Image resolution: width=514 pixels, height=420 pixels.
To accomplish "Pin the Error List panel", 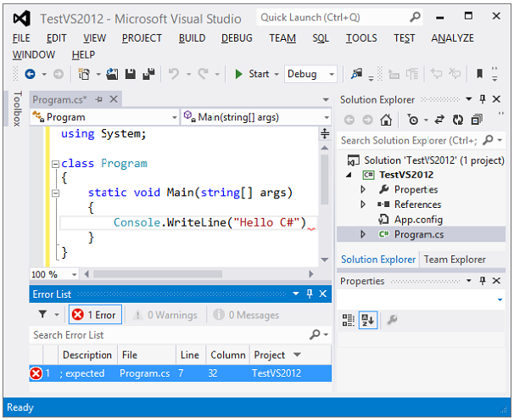I will pos(310,294).
